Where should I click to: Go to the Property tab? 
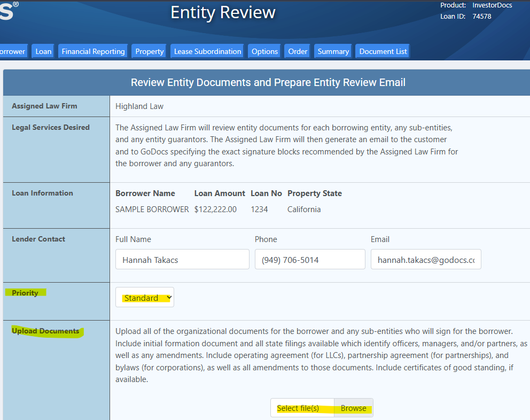(150, 51)
